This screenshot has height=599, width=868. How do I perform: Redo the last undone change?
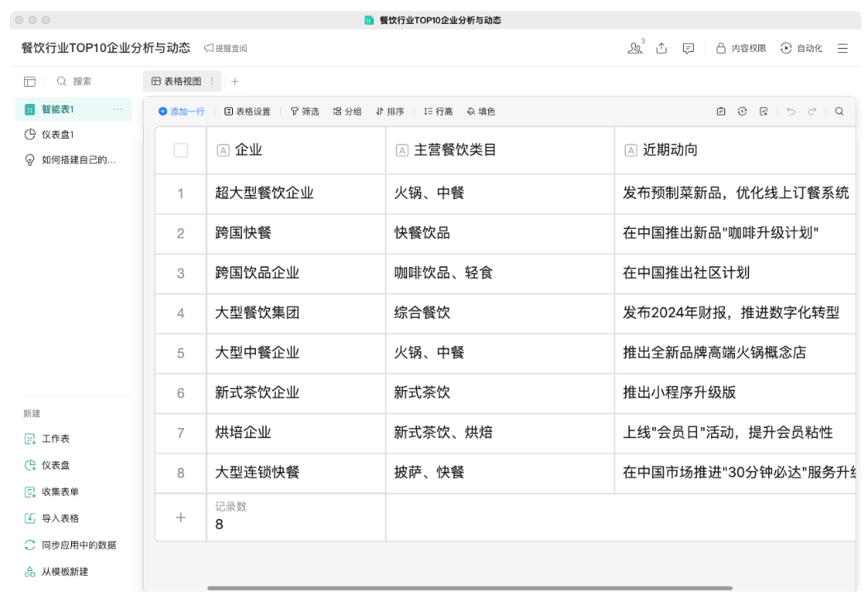pyautogui.click(x=813, y=112)
